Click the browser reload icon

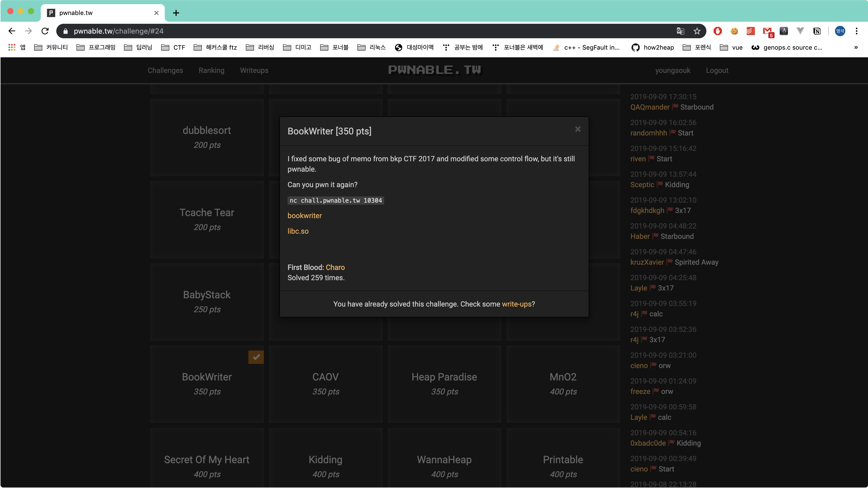pos(45,31)
